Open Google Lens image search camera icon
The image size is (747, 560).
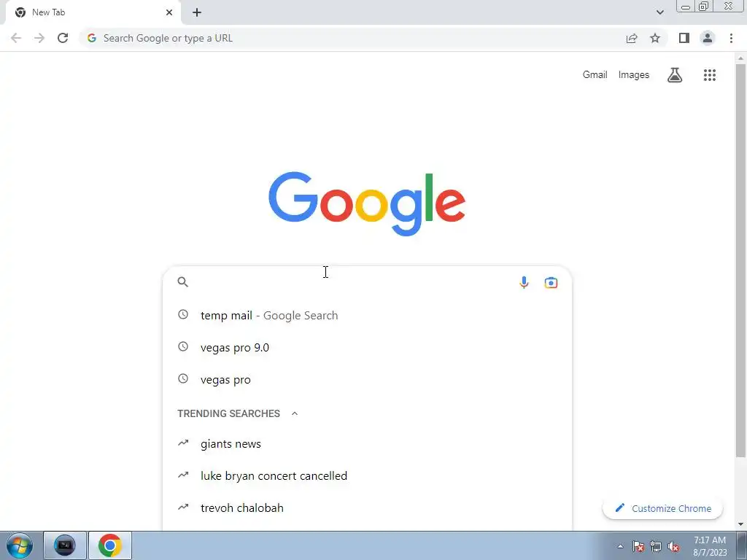[x=551, y=282]
